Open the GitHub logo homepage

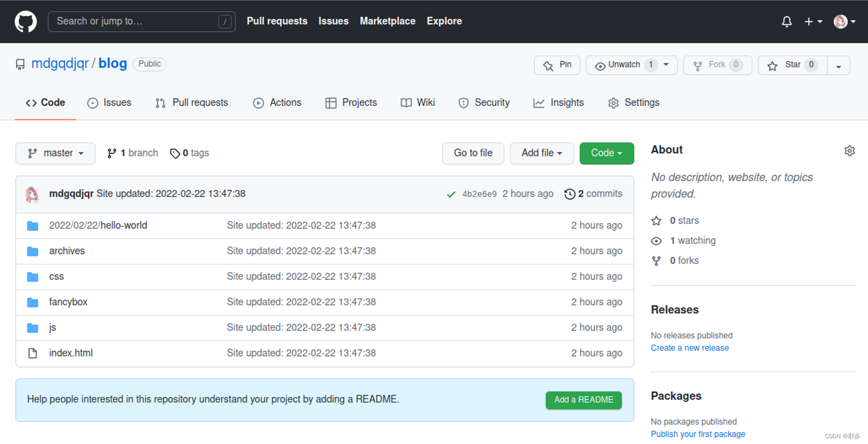(x=26, y=21)
